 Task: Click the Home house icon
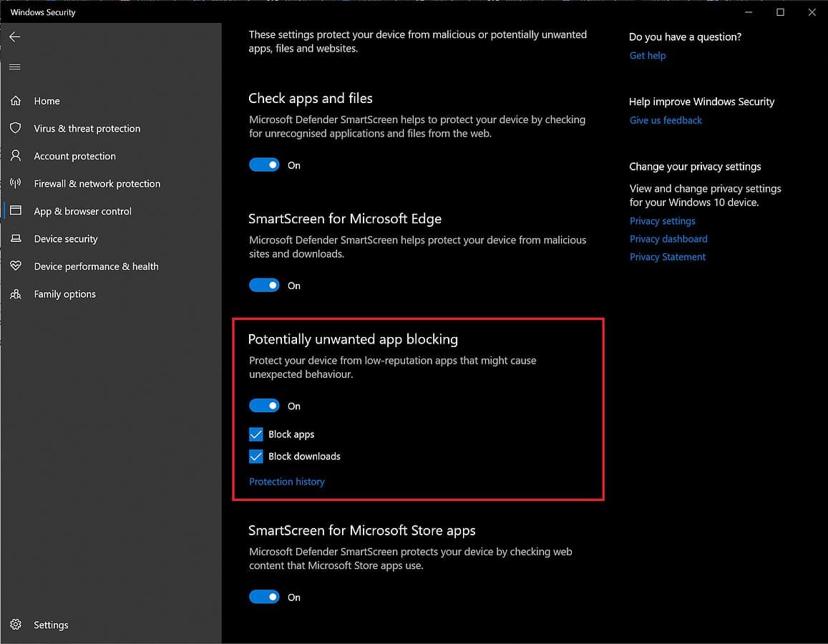coord(16,101)
